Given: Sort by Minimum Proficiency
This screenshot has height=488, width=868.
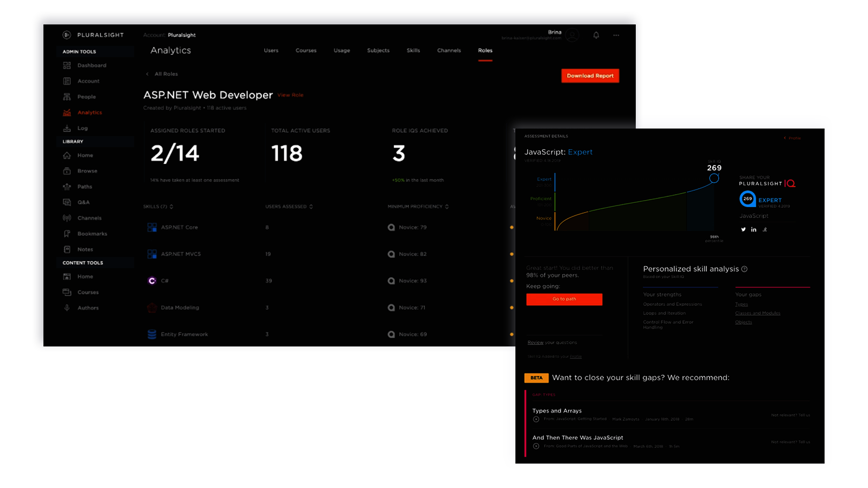Looking at the screenshot, I should [446, 207].
